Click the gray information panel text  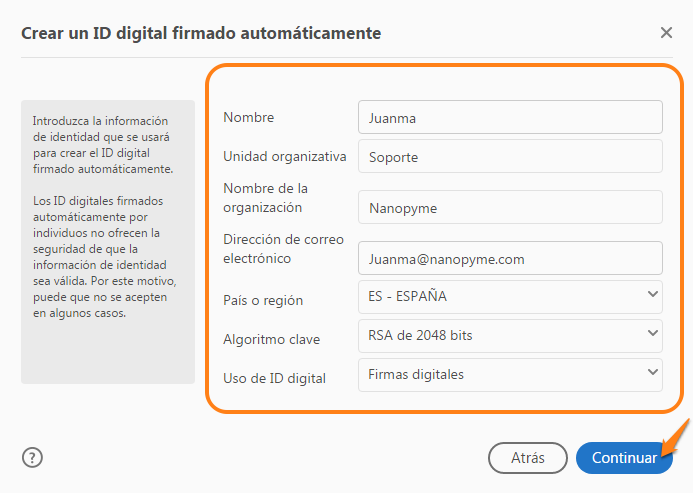tap(105, 217)
